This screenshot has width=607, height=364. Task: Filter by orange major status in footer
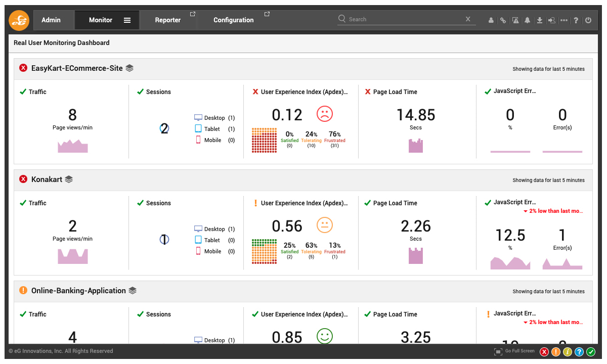pyautogui.click(x=556, y=352)
